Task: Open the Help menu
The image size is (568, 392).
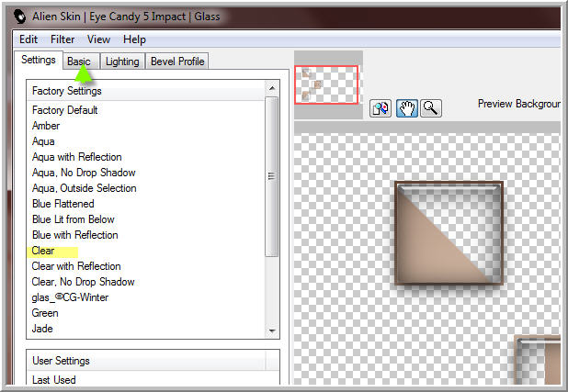Action: [134, 39]
